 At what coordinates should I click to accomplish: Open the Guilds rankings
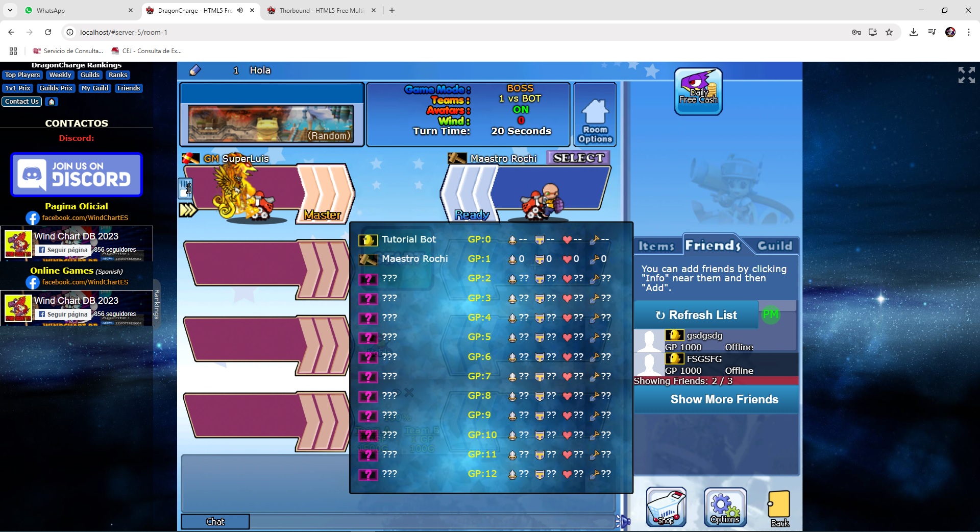click(x=90, y=75)
